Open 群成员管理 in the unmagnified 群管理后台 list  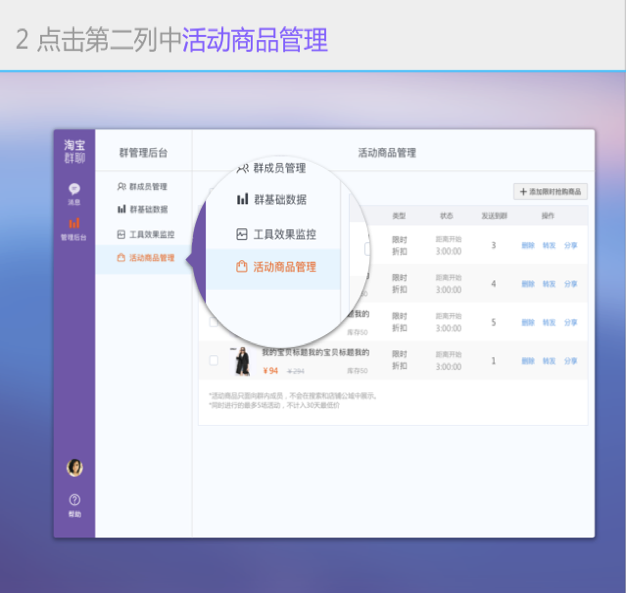143,186
